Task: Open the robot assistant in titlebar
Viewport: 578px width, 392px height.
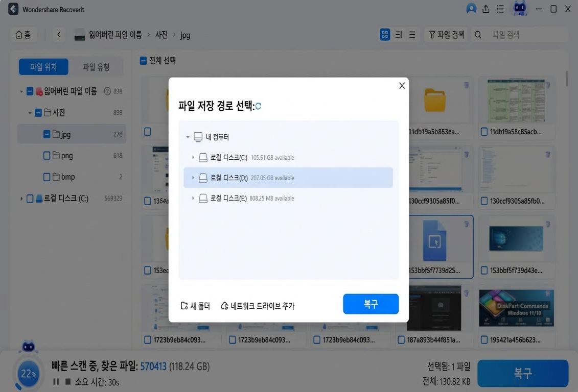Action: pyautogui.click(x=519, y=9)
